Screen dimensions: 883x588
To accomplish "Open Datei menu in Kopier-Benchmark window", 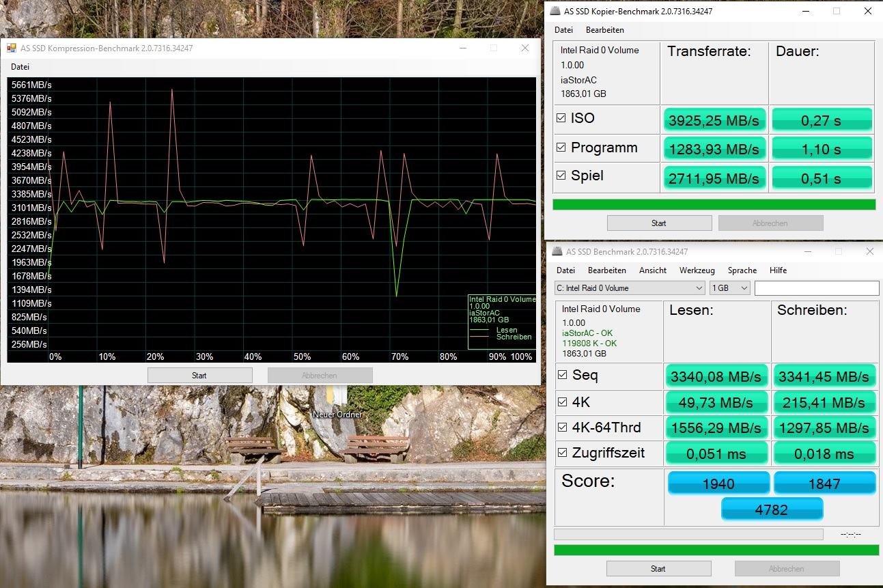I will [563, 30].
